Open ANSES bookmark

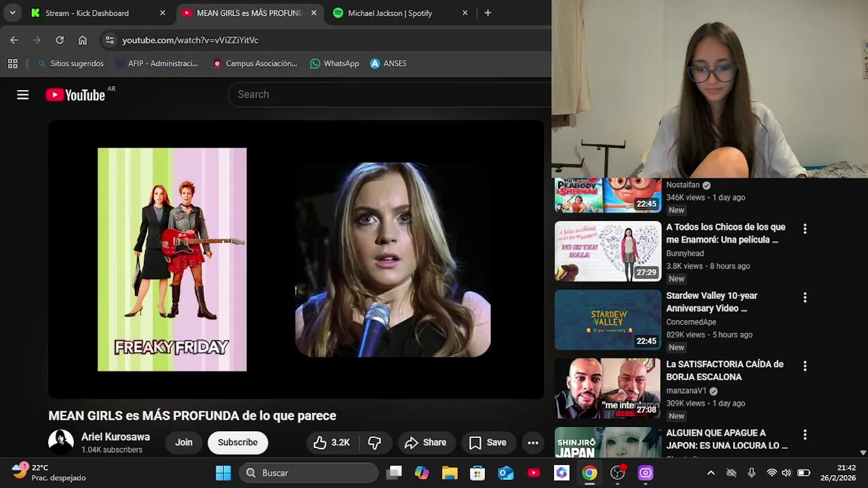point(388,64)
